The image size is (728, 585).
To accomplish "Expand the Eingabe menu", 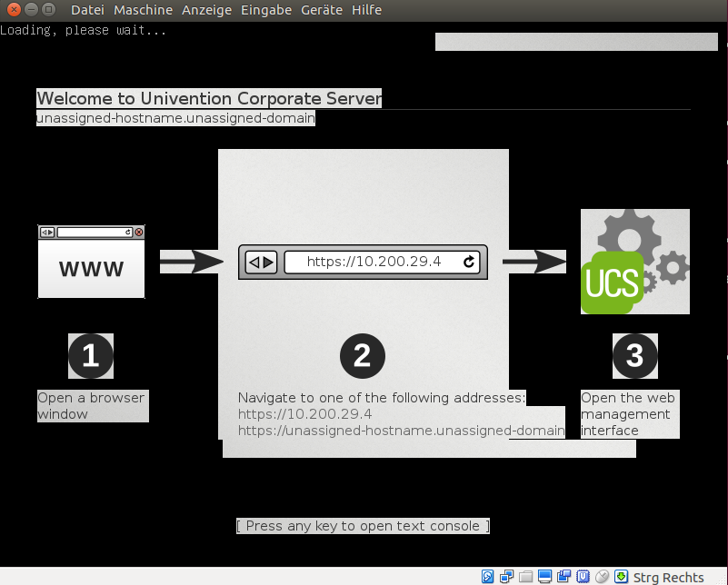I will [x=266, y=10].
